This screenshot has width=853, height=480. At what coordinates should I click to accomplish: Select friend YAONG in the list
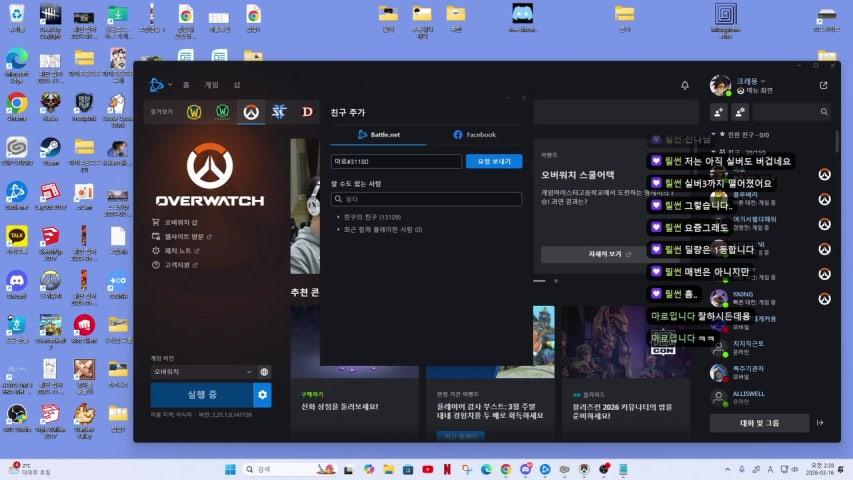coord(771,298)
